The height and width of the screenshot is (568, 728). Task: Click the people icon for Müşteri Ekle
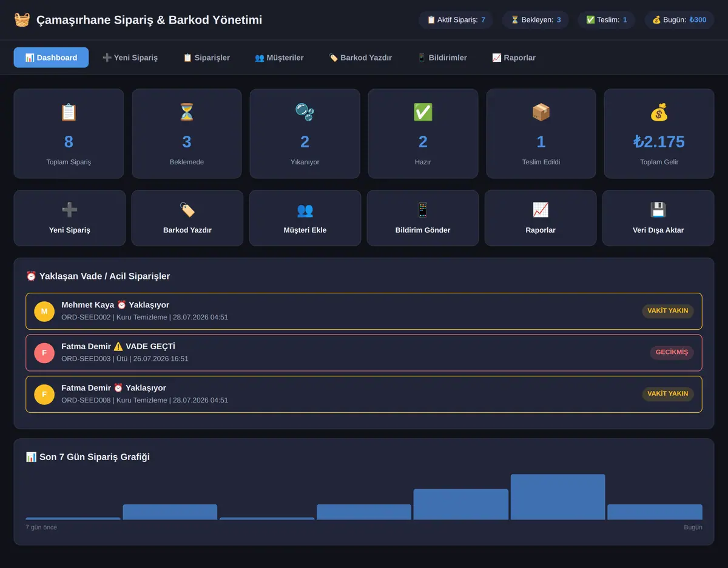pyautogui.click(x=305, y=210)
